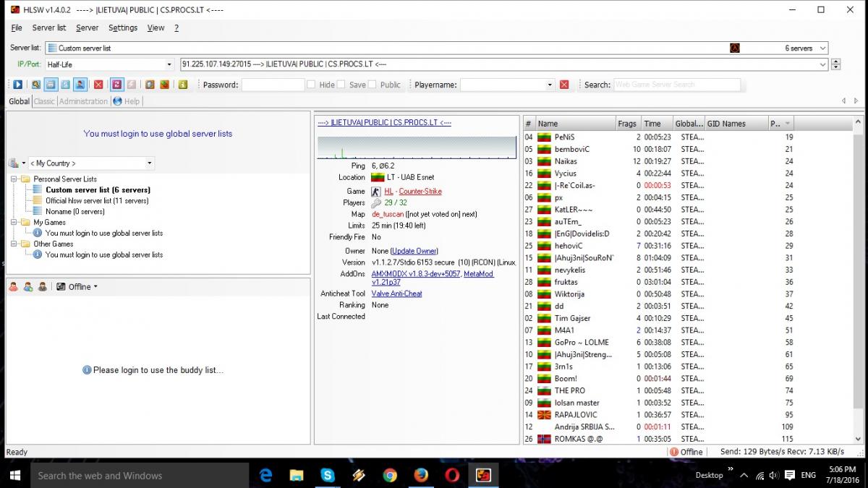
Task: Switch to the Classic tab
Action: click(44, 101)
